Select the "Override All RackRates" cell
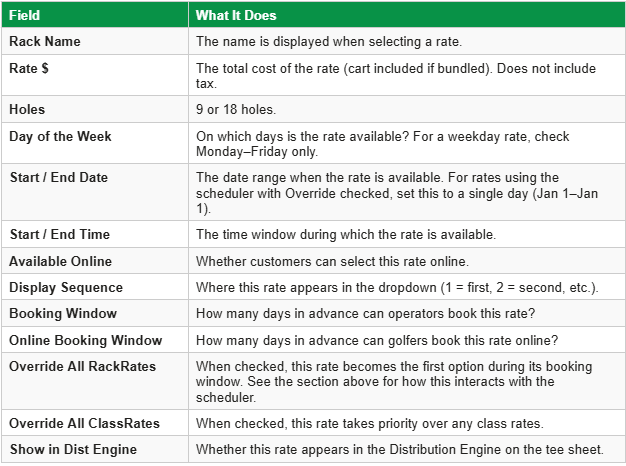Viewport: 626px width, 466px height. pos(83,366)
